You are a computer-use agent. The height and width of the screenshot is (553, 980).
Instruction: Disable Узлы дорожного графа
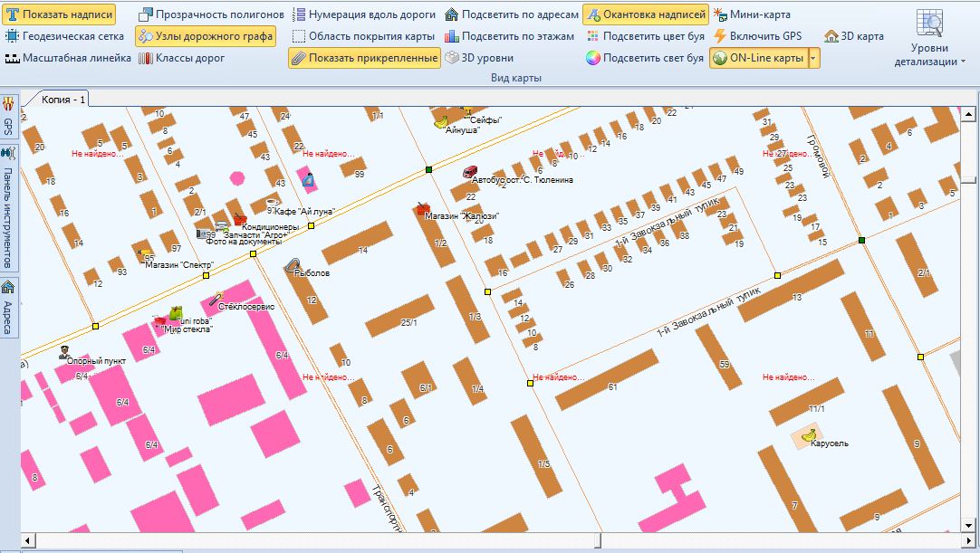coord(205,36)
